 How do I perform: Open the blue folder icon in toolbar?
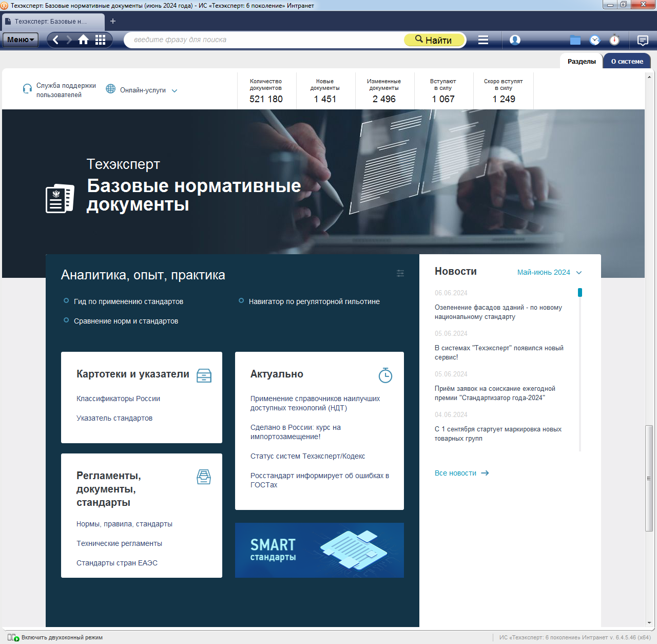[x=575, y=40]
